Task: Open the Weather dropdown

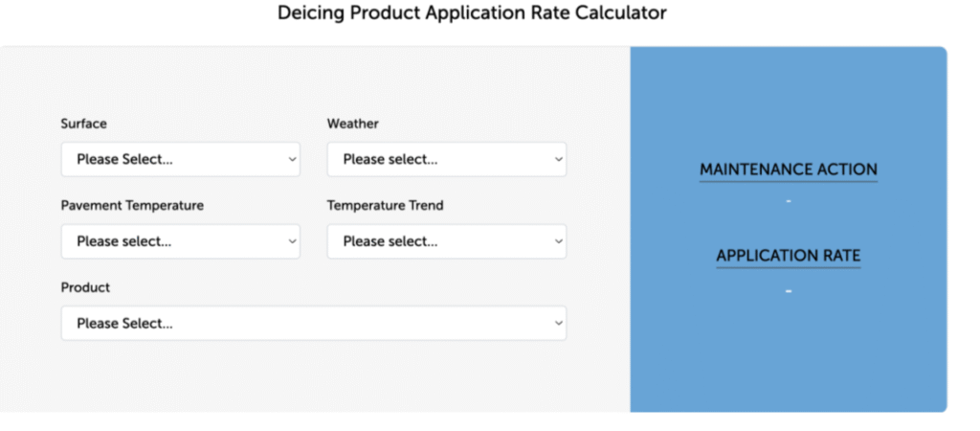Action: click(446, 159)
